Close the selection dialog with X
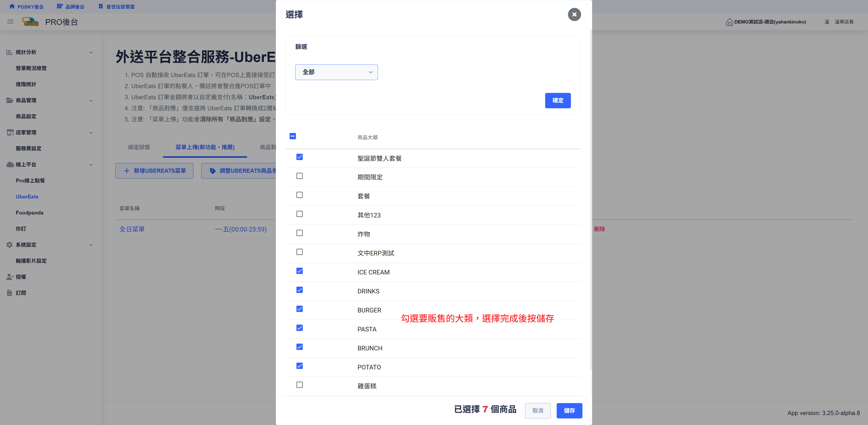Viewport: 868px width, 425px height. (x=574, y=14)
